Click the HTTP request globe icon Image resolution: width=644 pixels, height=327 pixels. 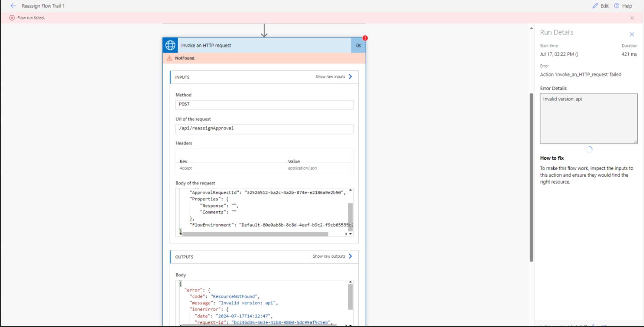coord(169,45)
